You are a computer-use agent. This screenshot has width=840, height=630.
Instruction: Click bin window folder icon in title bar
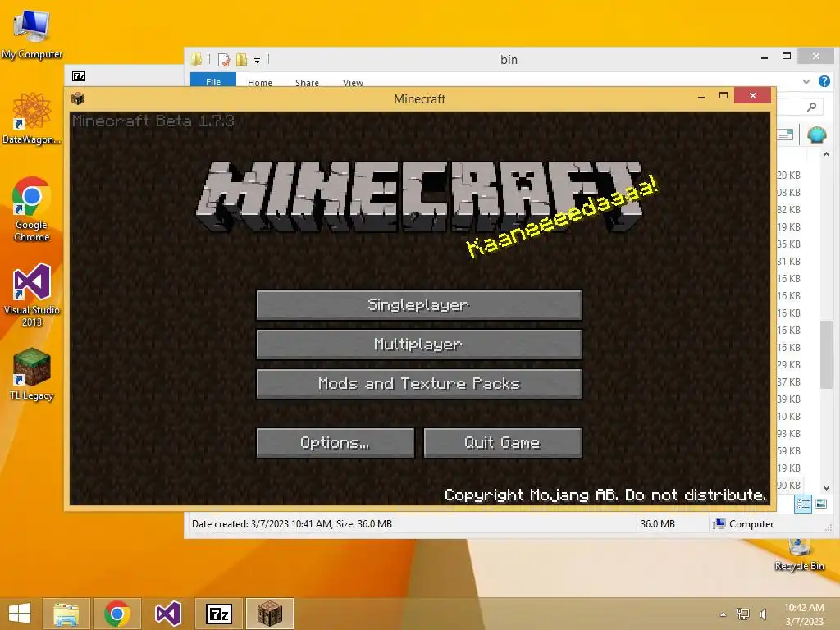tap(197, 59)
